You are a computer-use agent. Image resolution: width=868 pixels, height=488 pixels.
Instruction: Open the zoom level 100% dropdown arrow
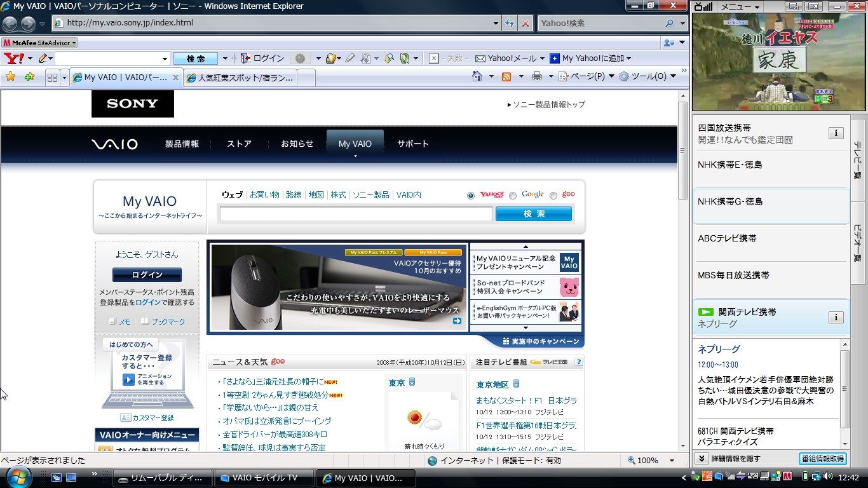tap(672, 461)
